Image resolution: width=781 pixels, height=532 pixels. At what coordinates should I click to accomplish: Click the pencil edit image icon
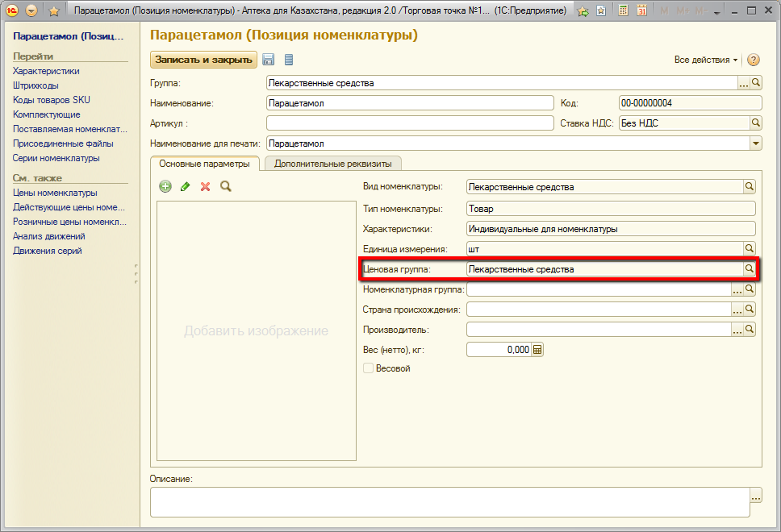click(186, 186)
